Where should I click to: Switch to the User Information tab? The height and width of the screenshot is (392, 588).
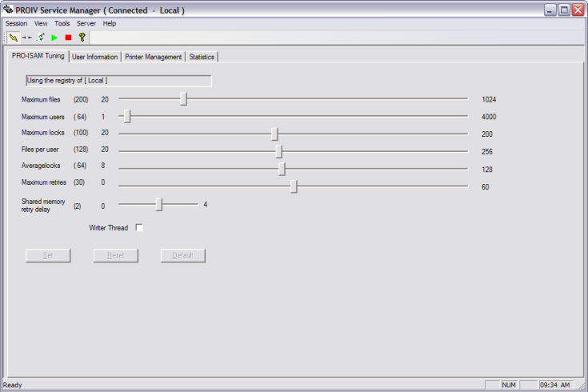95,57
